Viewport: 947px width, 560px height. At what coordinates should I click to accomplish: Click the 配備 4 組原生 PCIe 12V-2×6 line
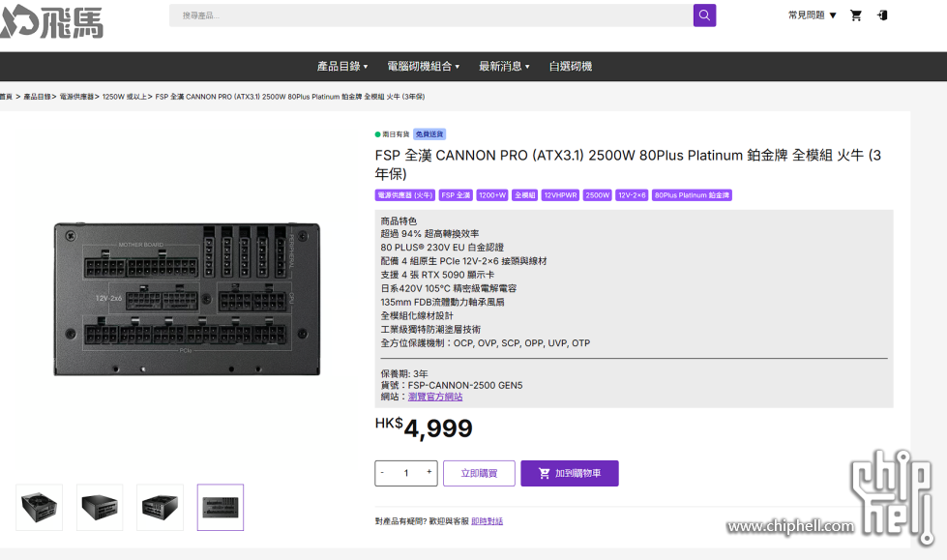(464, 261)
